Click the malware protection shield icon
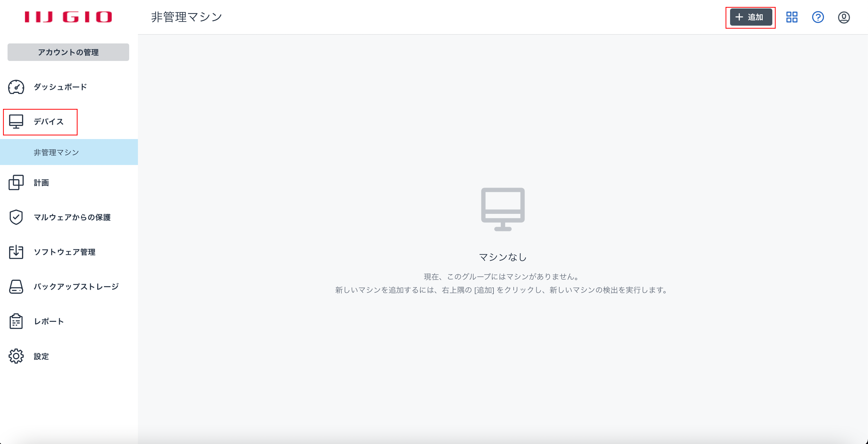This screenshot has height=444, width=868. (16, 217)
